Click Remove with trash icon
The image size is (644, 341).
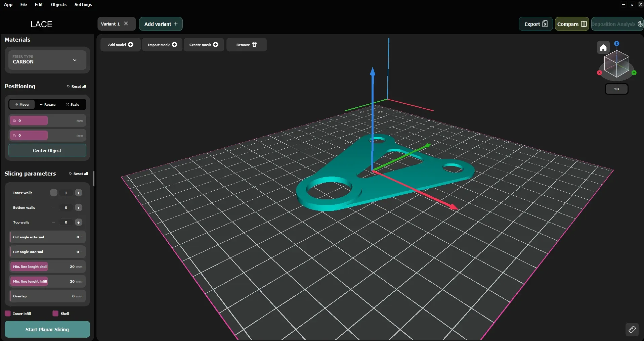[247, 45]
